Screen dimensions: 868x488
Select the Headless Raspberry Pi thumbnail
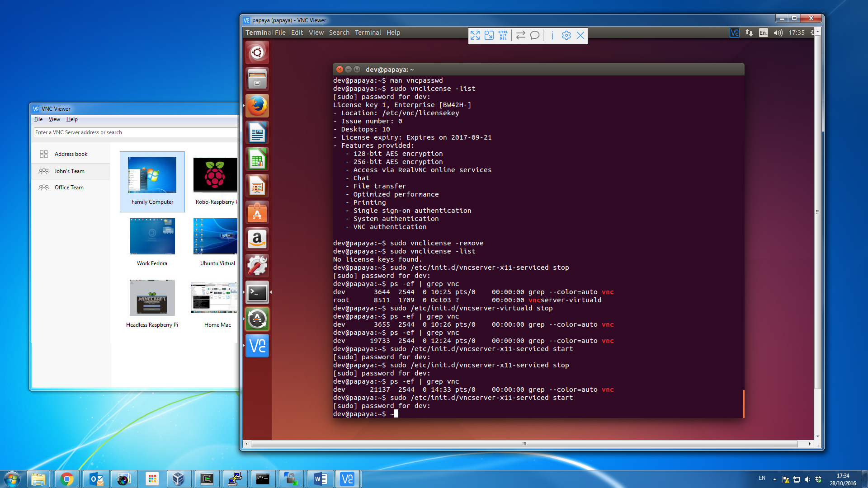click(152, 298)
